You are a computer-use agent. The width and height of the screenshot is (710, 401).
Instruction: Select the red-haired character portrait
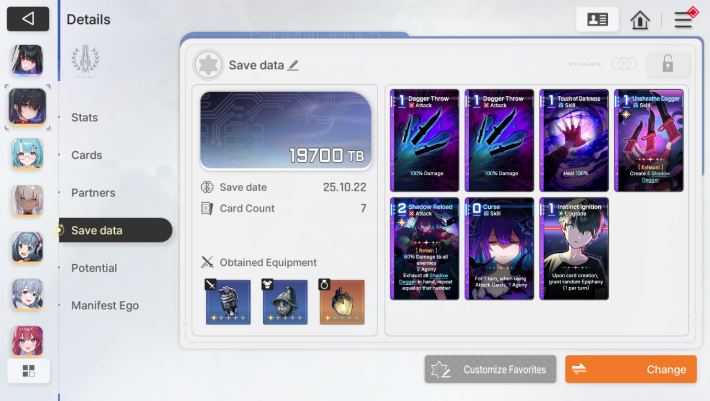pyautogui.click(x=28, y=341)
